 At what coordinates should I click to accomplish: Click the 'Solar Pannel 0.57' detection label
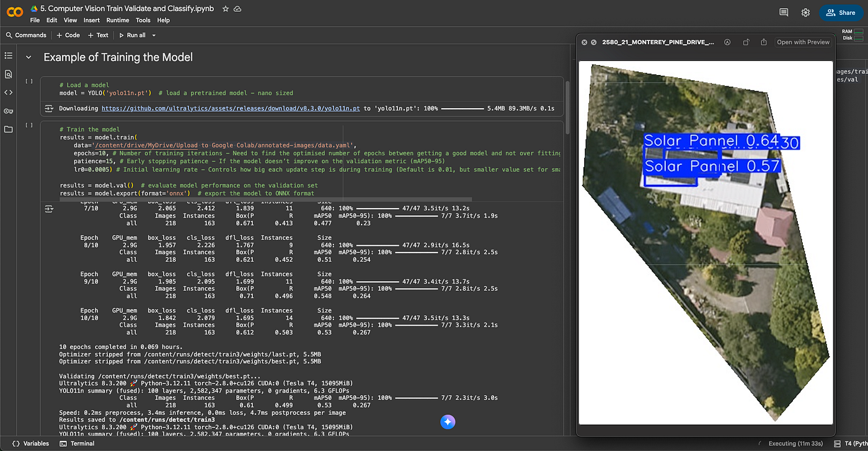[711, 166]
